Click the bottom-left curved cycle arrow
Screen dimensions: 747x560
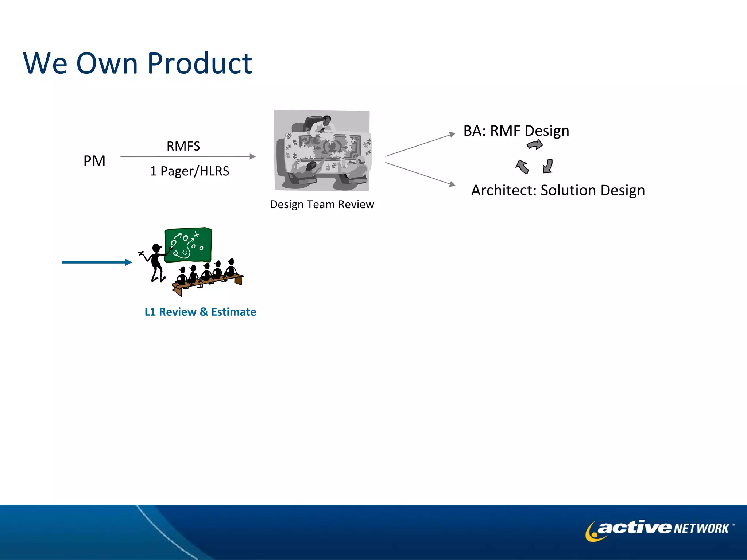click(x=522, y=167)
